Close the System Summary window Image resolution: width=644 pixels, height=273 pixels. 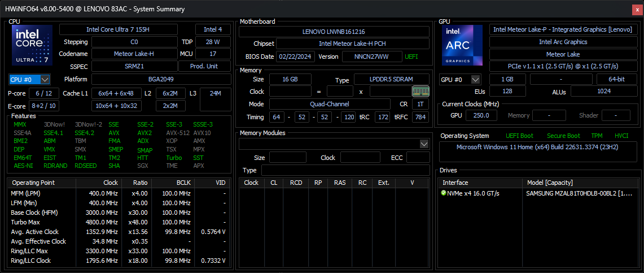point(636,9)
